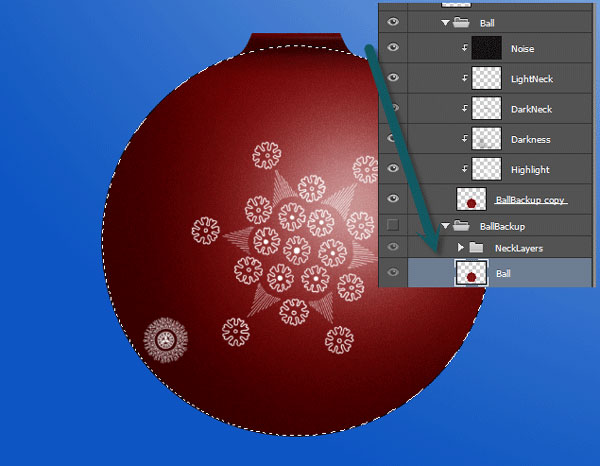Toggle visibility of the Noise layer
The height and width of the screenshot is (466, 600).
coord(393,47)
